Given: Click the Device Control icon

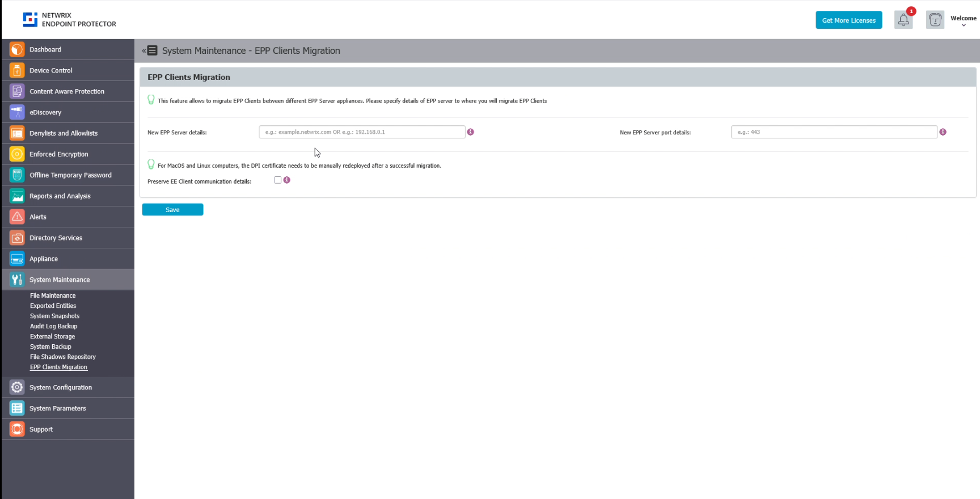Looking at the screenshot, I should click(x=17, y=71).
